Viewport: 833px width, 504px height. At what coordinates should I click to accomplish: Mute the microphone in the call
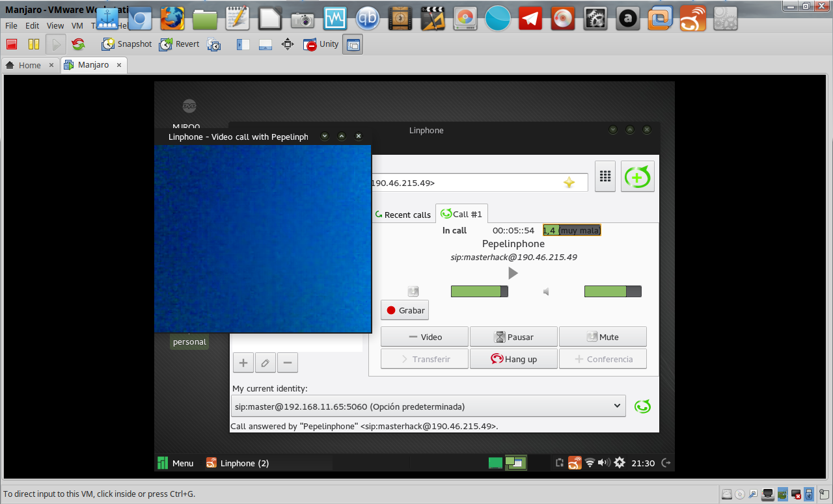pyautogui.click(x=603, y=337)
